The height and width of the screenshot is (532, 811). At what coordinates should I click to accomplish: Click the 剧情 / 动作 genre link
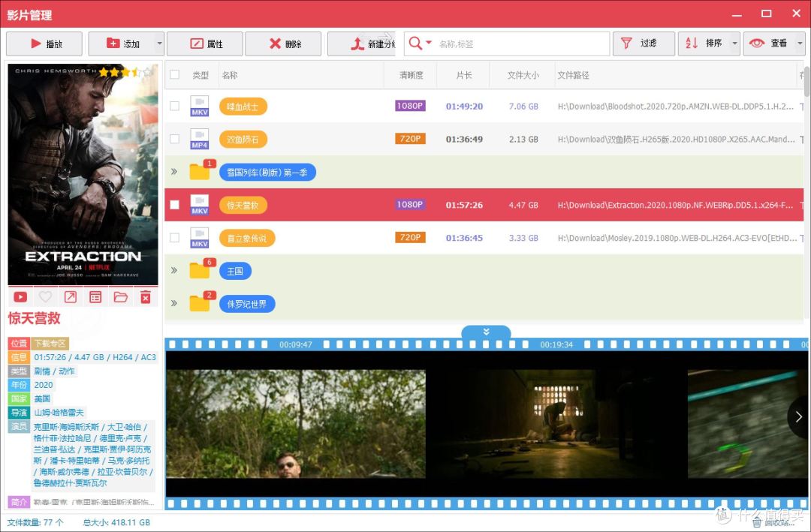[x=54, y=371]
